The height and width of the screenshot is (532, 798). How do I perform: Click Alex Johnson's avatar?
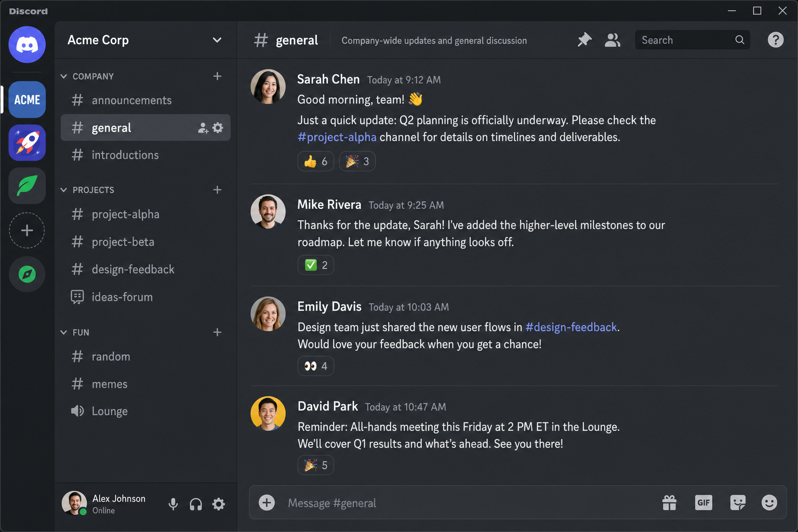(74, 503)
